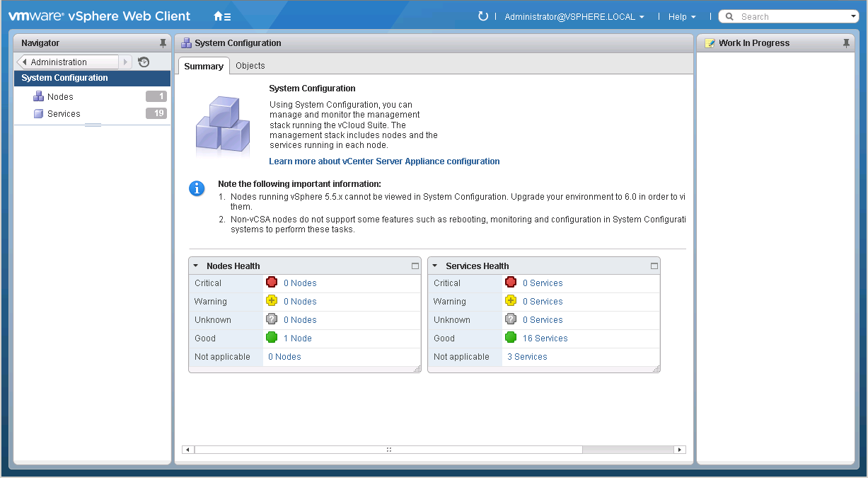Click the green Good status icon for Nodes Health
The image size is (868, 478).
point(272,338)
